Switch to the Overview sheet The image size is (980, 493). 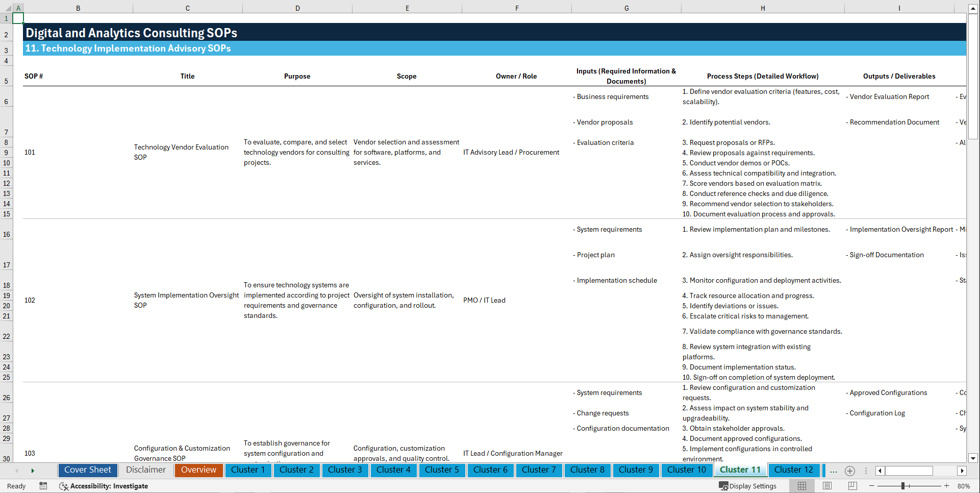point(198,470)
